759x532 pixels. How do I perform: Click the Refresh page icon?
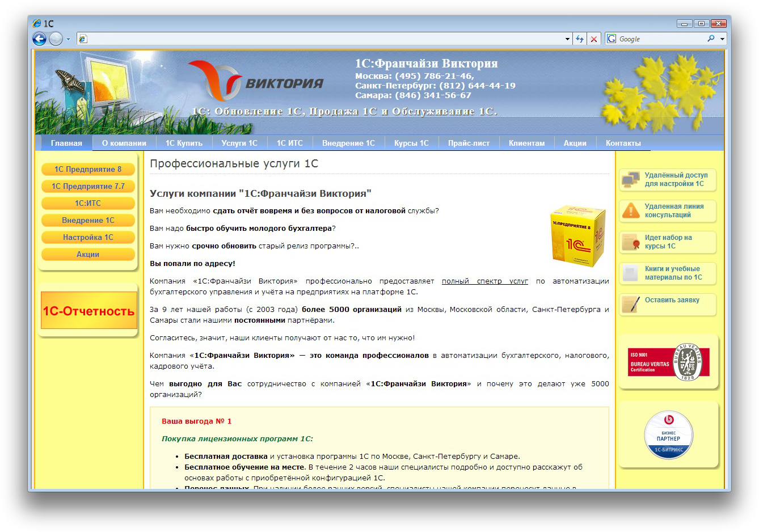(x=579, y=39)
